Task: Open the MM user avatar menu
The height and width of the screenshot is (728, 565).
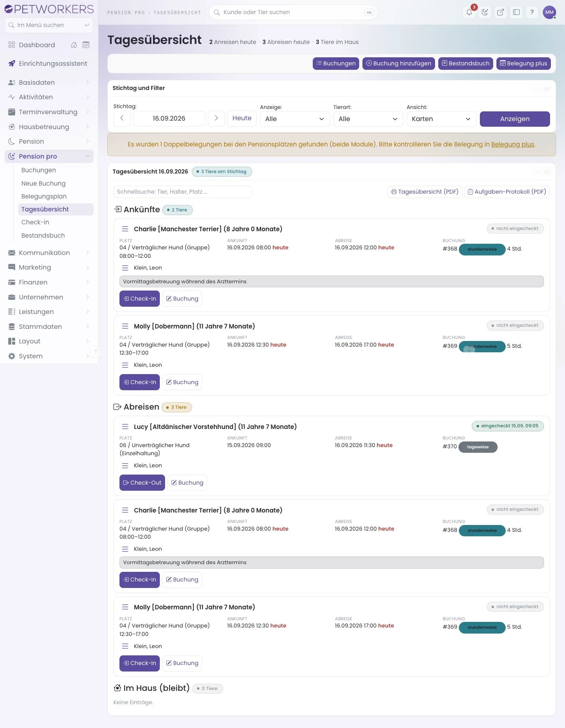Action: 549,12
